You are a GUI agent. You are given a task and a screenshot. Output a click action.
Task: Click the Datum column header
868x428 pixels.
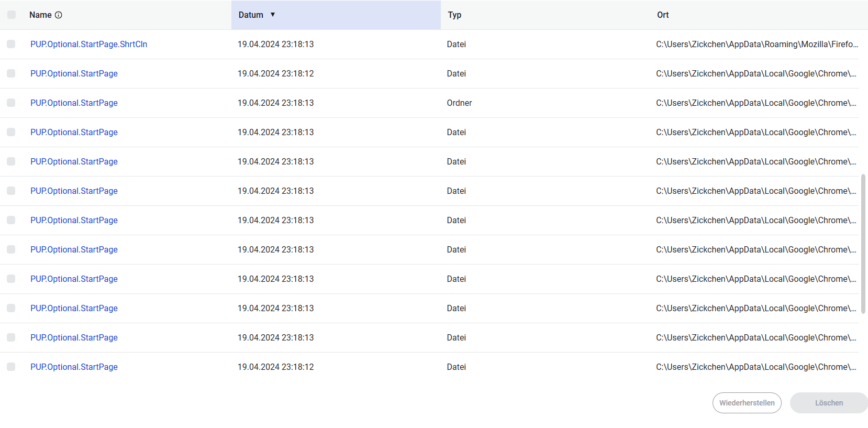(251, 15)
